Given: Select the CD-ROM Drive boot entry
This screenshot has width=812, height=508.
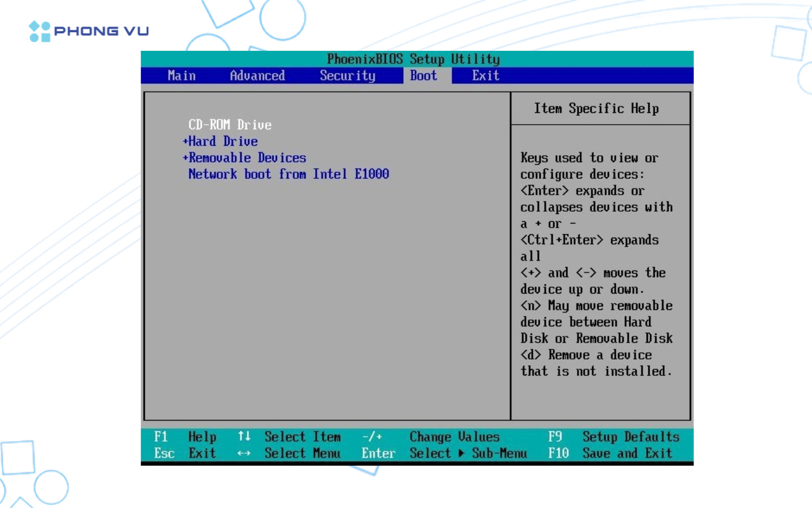Looking at the screenshot, I should click(230, 125).
